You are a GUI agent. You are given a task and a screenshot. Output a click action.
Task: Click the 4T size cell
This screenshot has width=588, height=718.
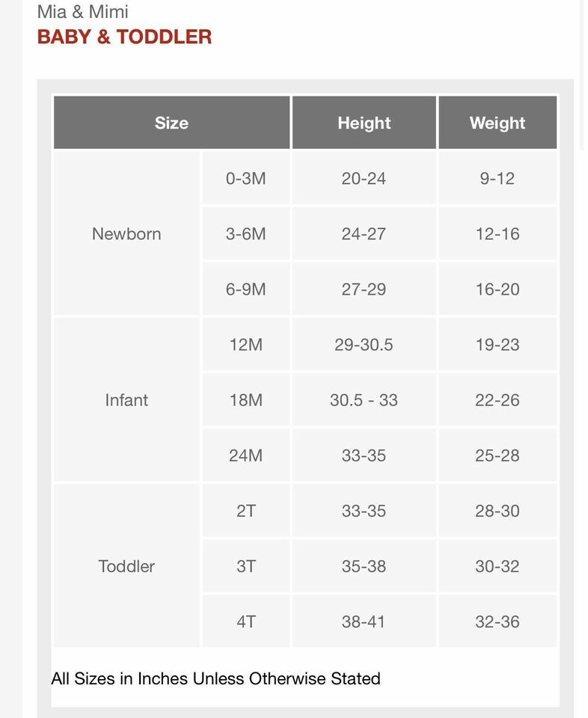[x=246, y=622]
